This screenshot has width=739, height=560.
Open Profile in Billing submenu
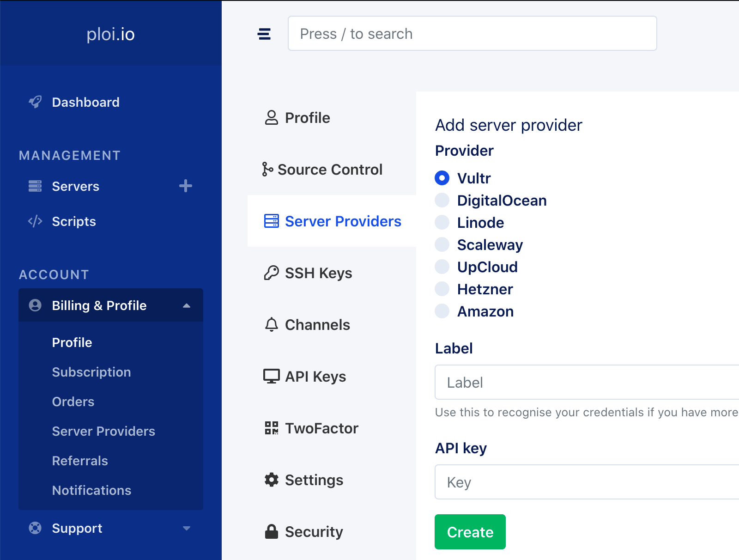point(72,342)
